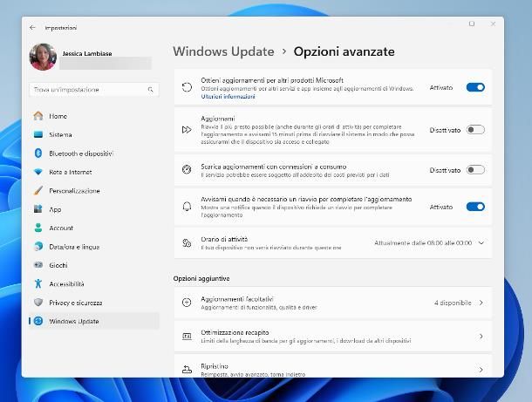Click the Data/ora e lingua globe icon
Viewport: 532px width, 402px height.
point(38,247)
